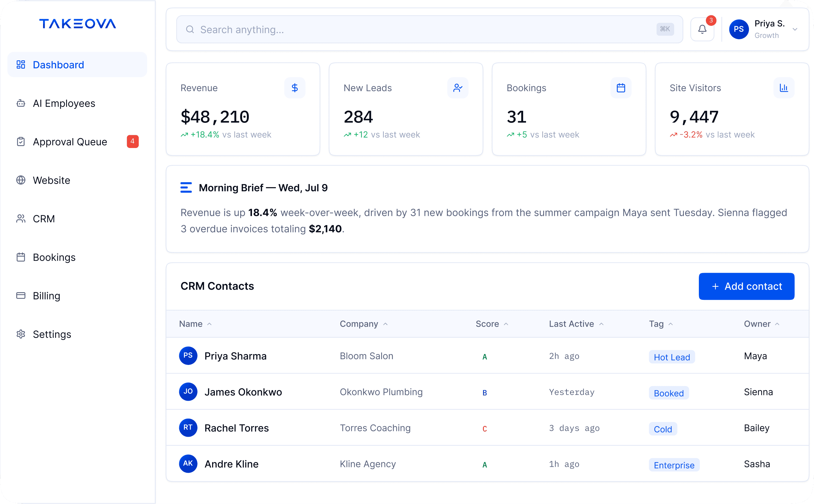Screen dimensions: 814x504
Task: Open notifications bell
Action: pyautogui.click(x=702, y=30)
